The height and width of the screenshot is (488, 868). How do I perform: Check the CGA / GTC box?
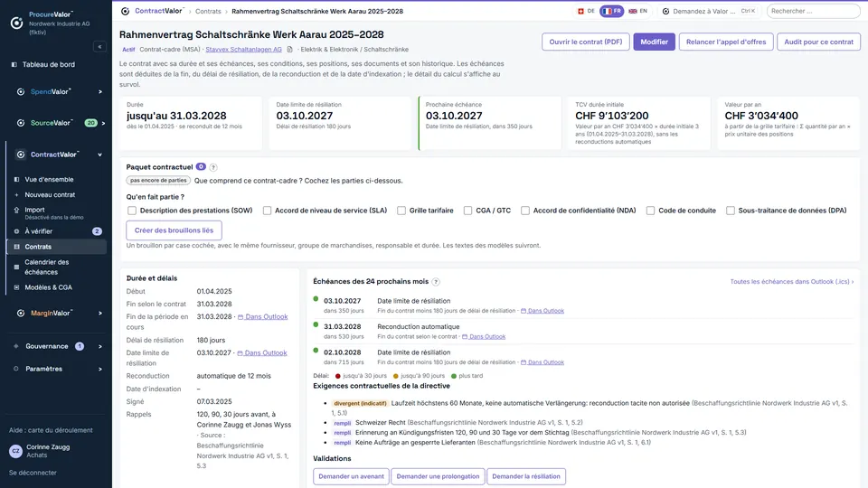467,211
